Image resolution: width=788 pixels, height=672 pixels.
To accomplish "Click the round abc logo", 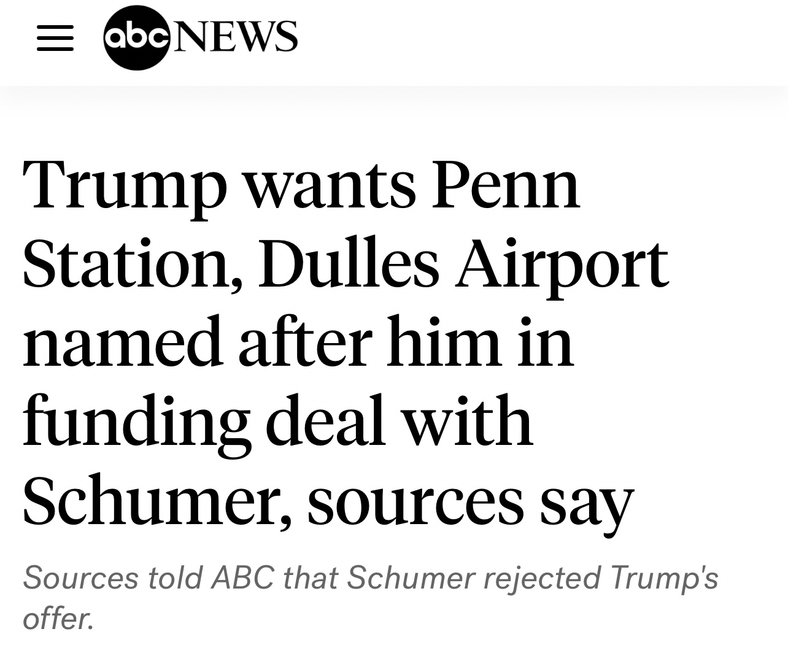I will click(136, 37).
